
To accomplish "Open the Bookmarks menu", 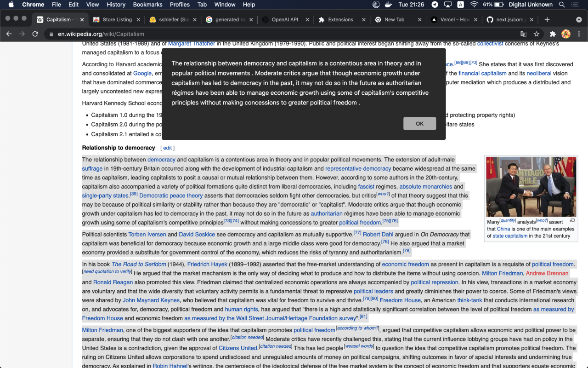I will click(147, 5).
